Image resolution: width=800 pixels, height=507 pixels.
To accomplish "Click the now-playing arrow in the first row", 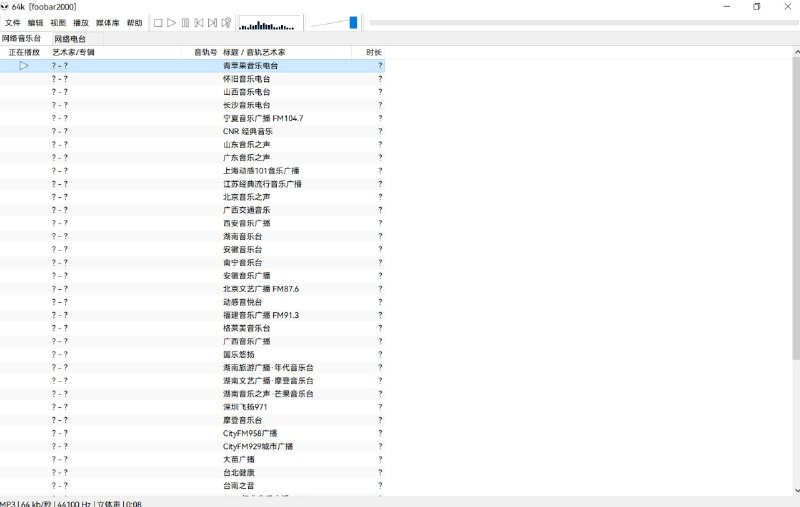I will 23,65.
